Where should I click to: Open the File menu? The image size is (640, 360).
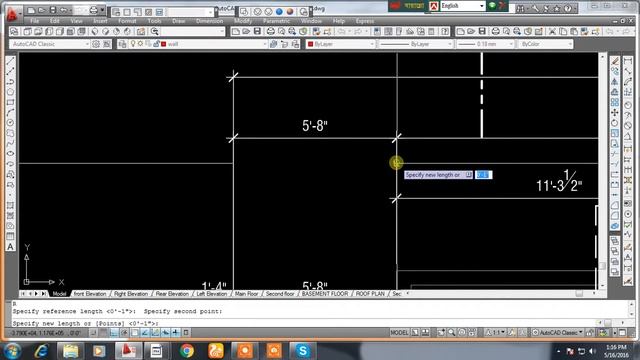[x=35, y=21]
